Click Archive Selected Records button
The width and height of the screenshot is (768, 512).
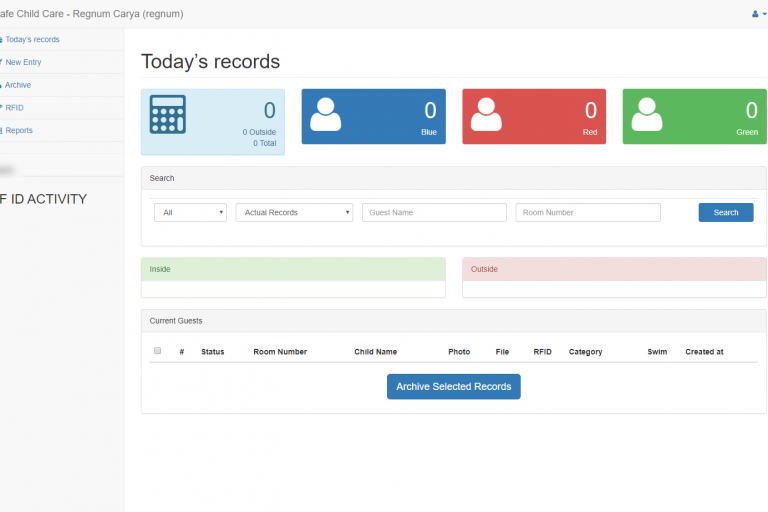453,387
